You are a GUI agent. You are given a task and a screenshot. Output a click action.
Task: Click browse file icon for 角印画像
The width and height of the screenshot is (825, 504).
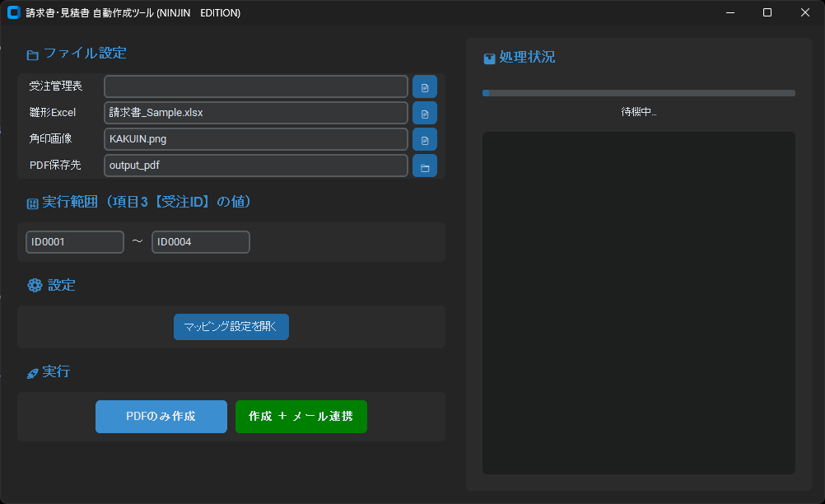(425, 139)
